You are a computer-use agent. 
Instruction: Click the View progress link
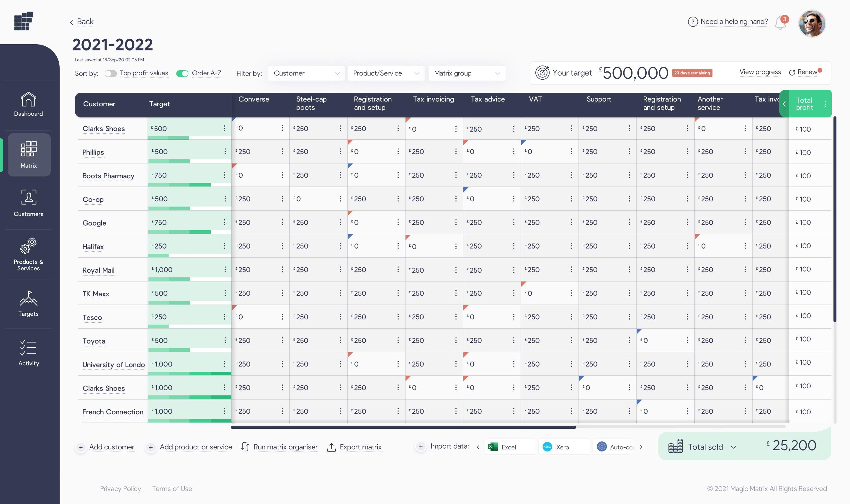760,72
